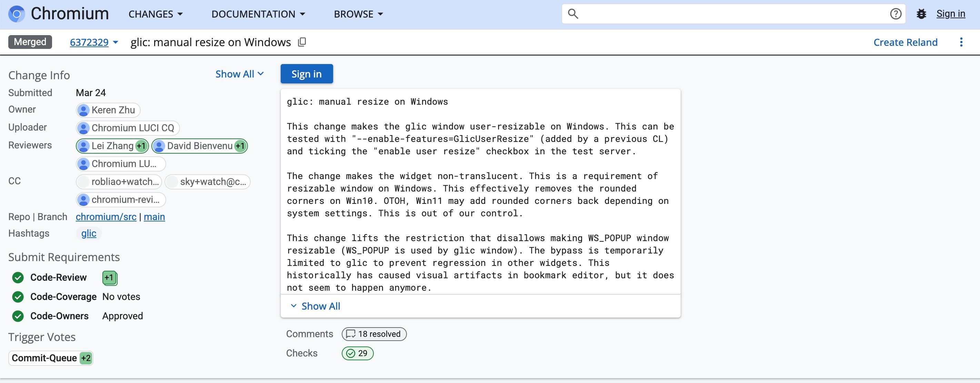Open the 29 checks chip
The width and height of the screenshot is (980, 383).
coord(357,353)
